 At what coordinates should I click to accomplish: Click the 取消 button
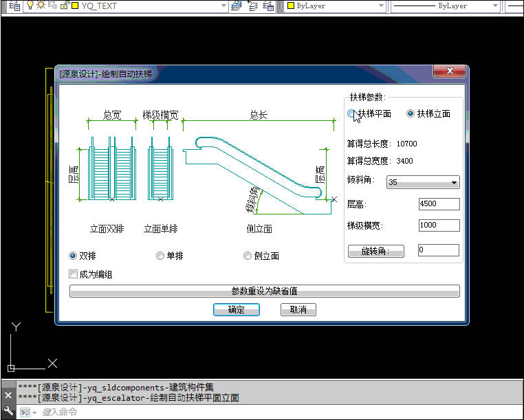(298, 309)
